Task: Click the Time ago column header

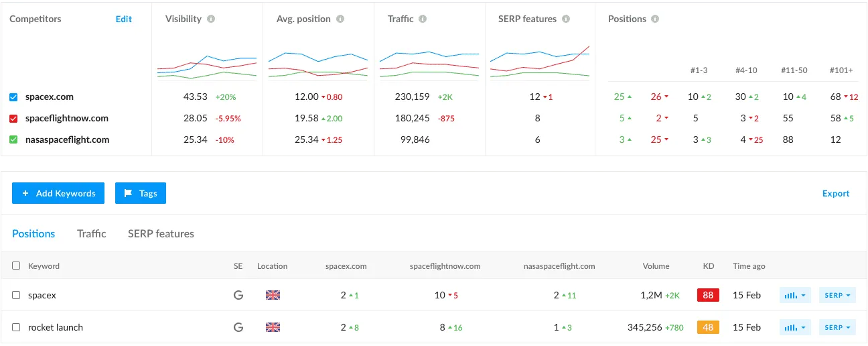Action: [749, 266]
